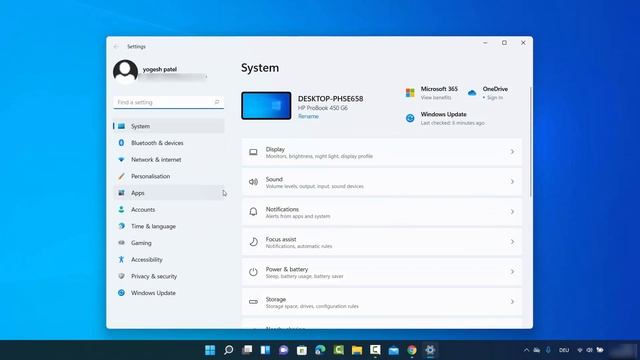Launch Google Chrome from the taskbar
Image resolution: width=640 pixels, height=360 pixels.
[412, 350]
